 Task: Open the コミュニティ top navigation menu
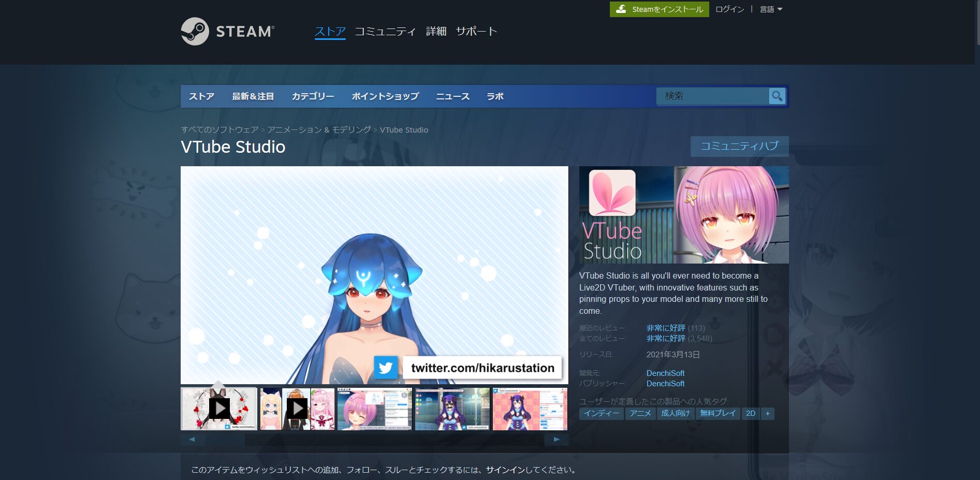click(385, 32)
